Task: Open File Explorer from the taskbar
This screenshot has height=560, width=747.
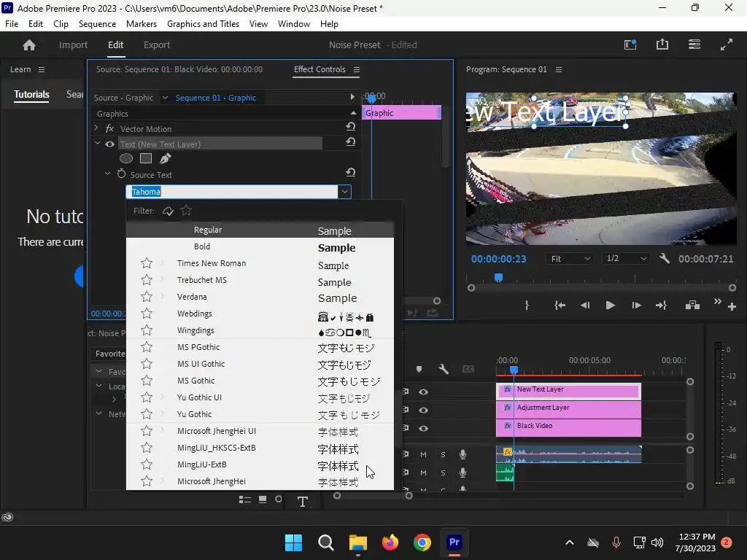Action: point(357,542)
